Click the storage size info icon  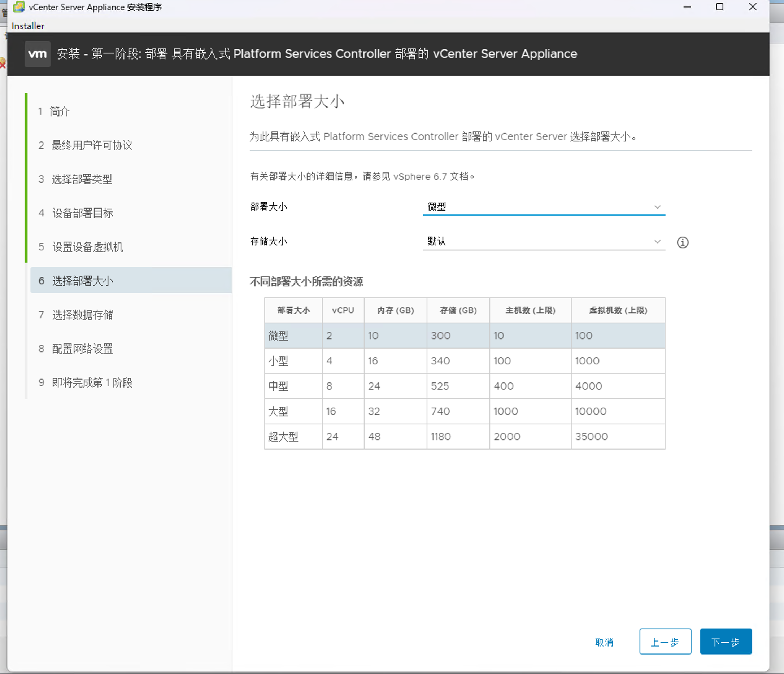pyautogui.click(x=682, y=242)
